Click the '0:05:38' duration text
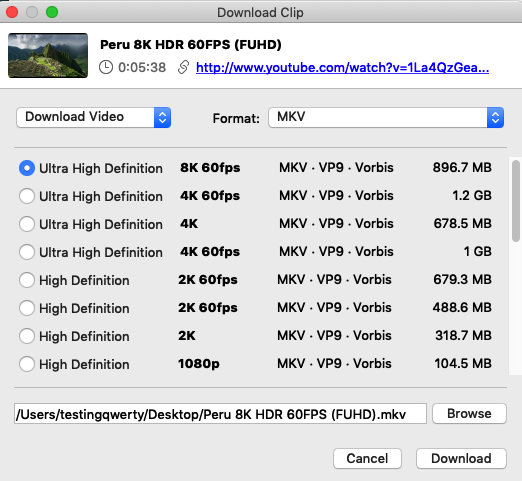The width and height of the screenshot is (522, 481). click(142, 67)
